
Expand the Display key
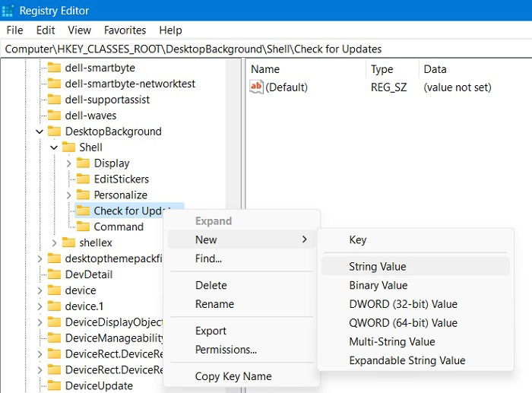point(68,163)
